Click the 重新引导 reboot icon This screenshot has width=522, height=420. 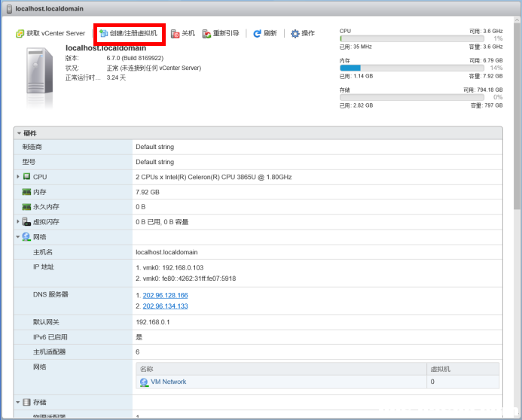[206, 34]
